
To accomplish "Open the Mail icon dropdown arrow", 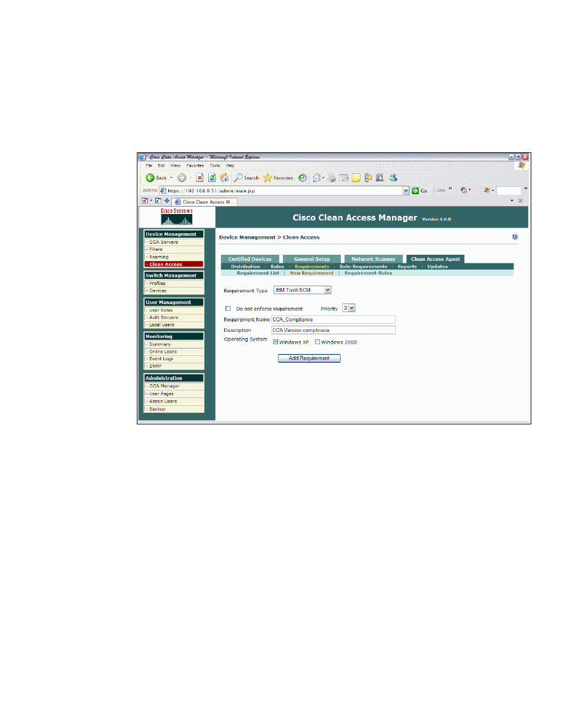I will pos(323,178).
